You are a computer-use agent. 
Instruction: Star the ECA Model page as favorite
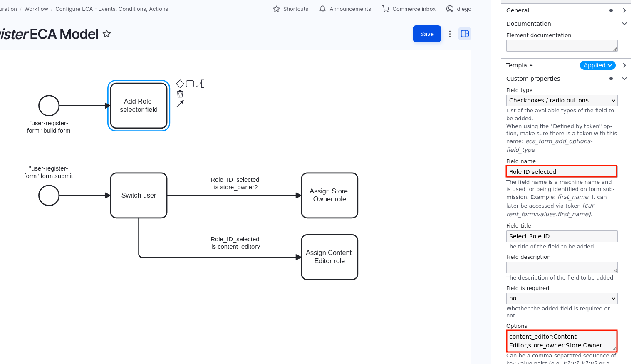107,34
